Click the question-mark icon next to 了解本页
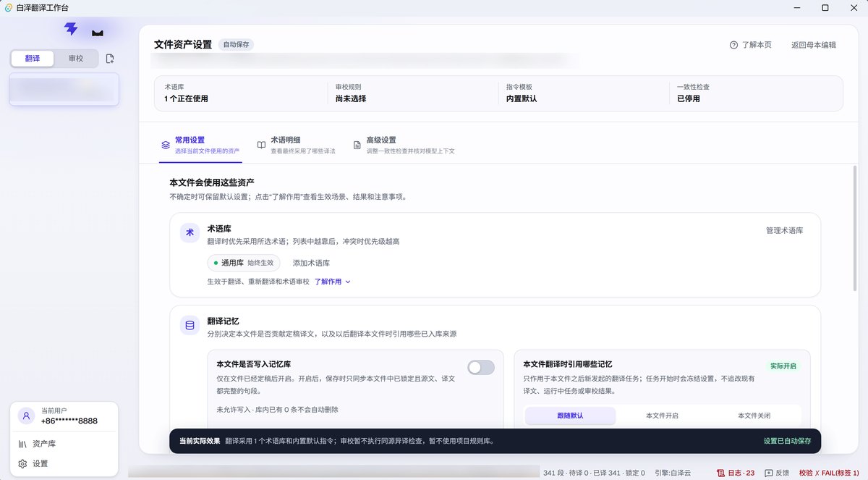The image size is (868, 480). (733, 45)
